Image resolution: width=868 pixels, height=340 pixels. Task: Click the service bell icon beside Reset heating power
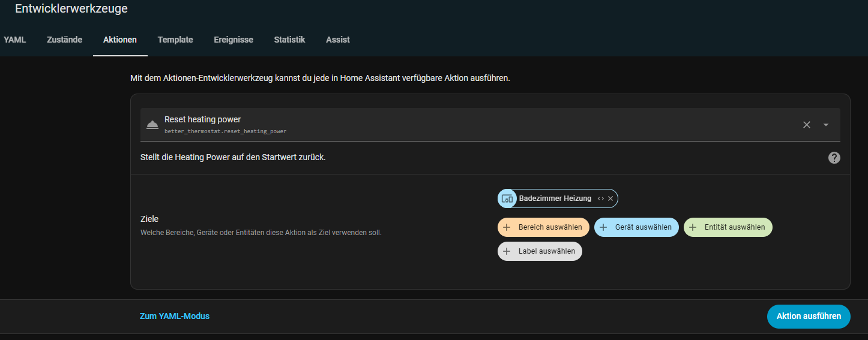pos(152,125)
